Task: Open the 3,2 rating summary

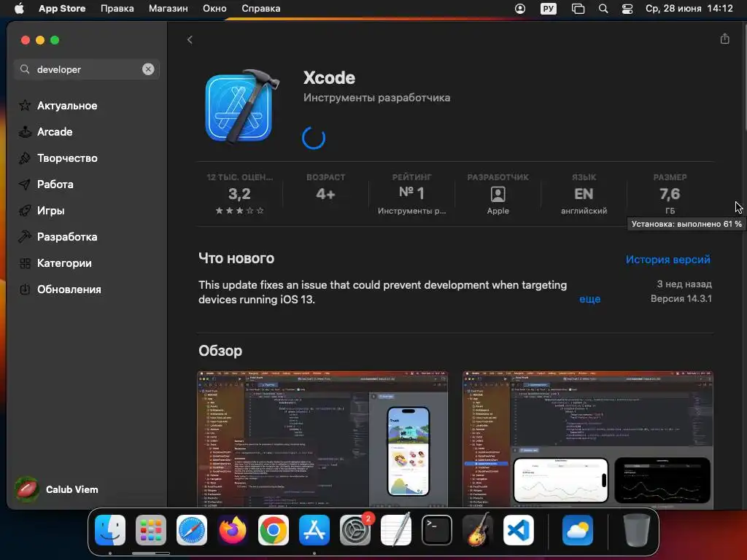Action: [239, 194]
